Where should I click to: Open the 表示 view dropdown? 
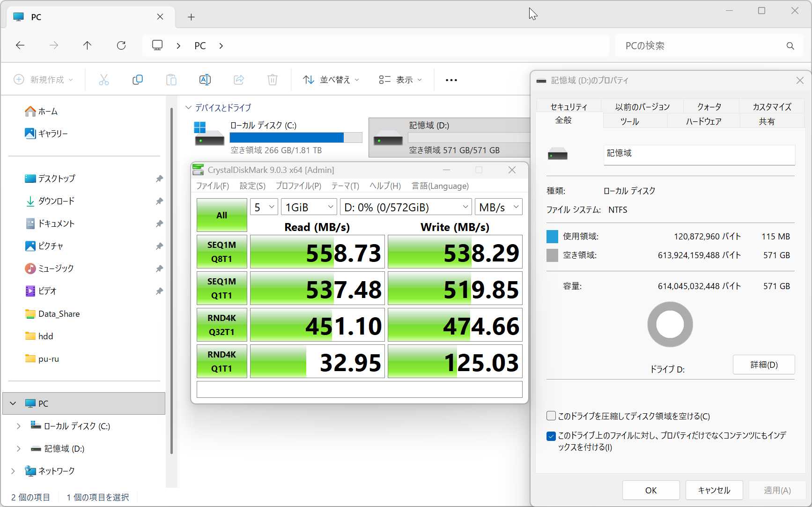click(x=400, y=80)
